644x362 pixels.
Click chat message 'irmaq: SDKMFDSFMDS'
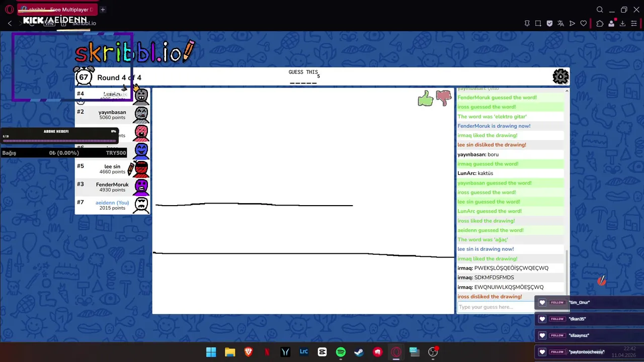pyautogui.click(x=486, y=278)
